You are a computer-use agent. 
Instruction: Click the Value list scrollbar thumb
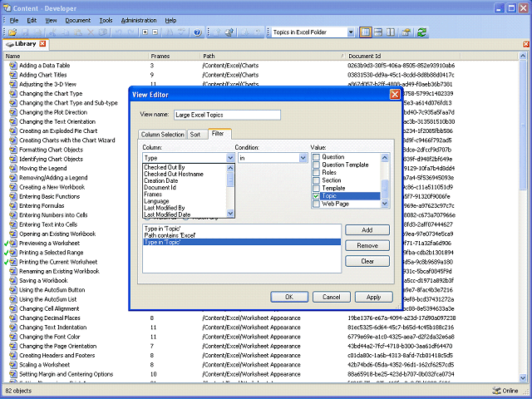[x=385, y=189]
